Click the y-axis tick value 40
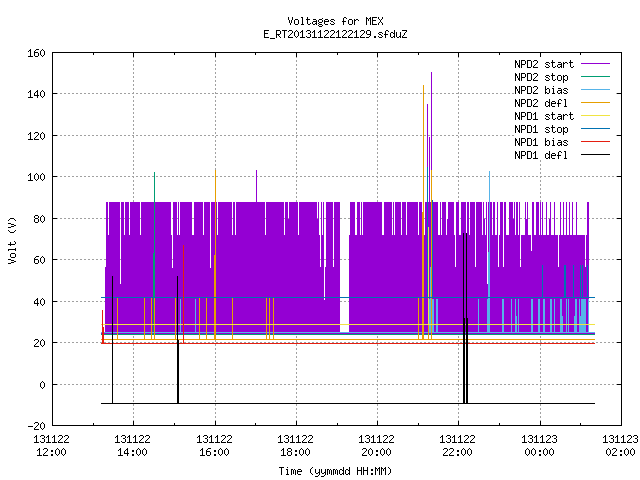Viewport: 640px width, 480px height. click(39, 302)
